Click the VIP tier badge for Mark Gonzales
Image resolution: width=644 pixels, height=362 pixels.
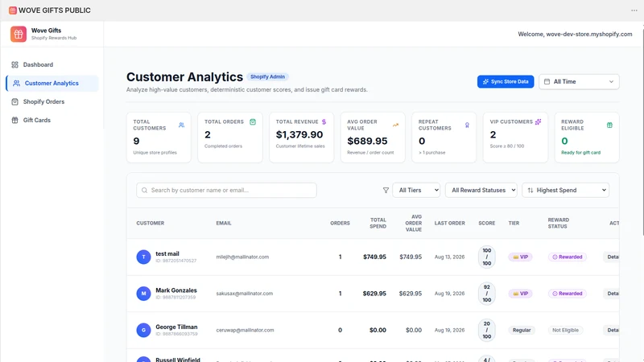pos(520,294)
